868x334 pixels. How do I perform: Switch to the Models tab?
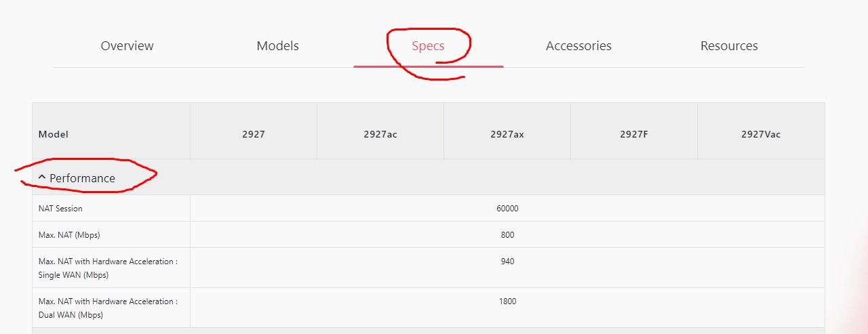(277, 46)
